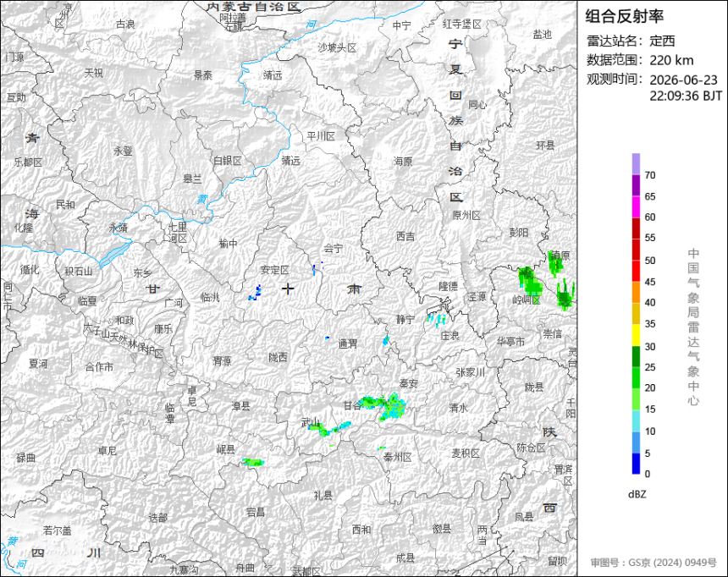The image size is (728, 577).
Task: Click the 陇西 county label
Action: (x=279, y=357)
